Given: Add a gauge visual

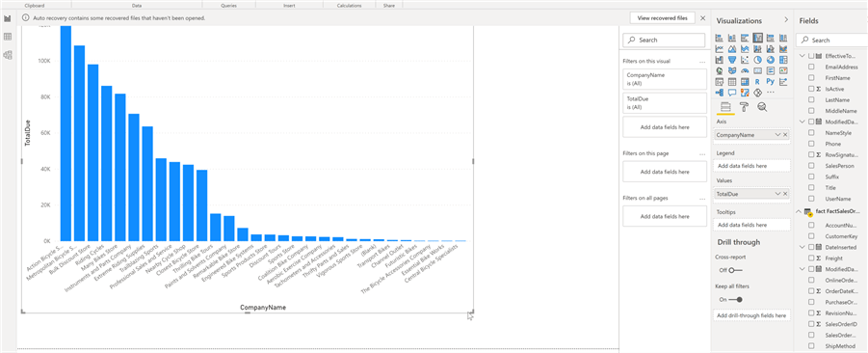Looking at the screenshot, I should tap(745, 70).
